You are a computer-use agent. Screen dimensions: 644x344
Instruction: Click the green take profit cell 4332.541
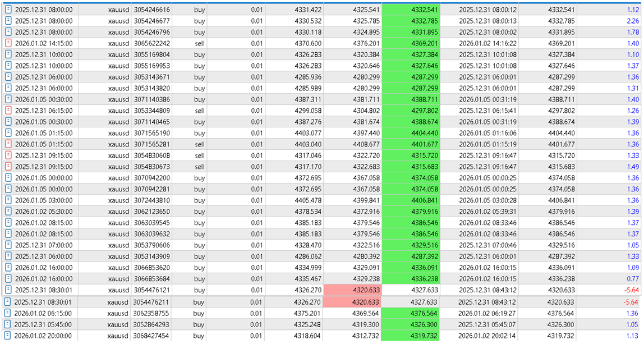411,10
